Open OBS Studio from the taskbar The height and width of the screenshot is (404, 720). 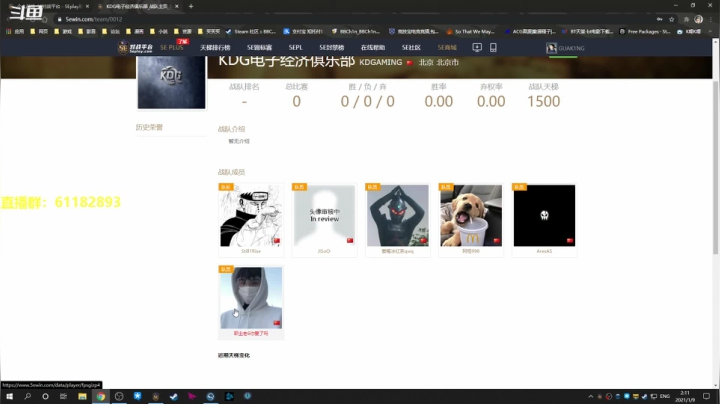(119, 396)
